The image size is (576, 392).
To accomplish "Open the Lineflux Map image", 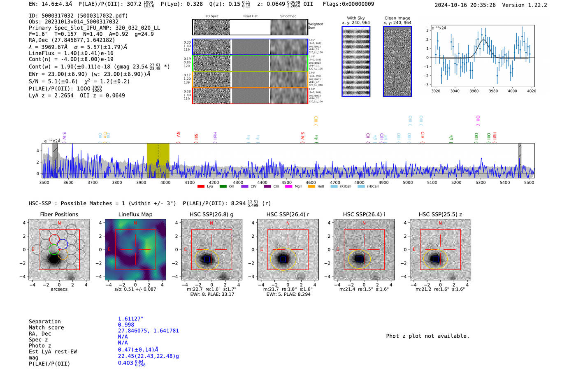I will coord(135,250).
